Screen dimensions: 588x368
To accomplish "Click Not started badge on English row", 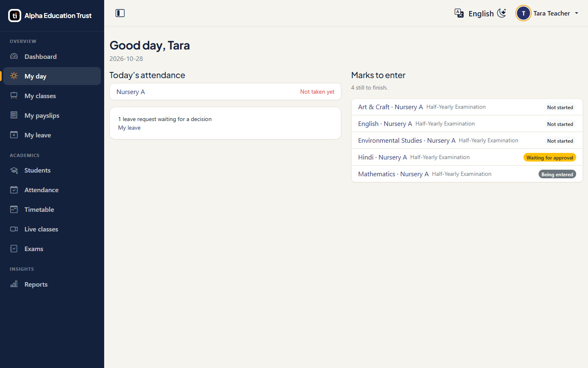I will coord(560,124).
